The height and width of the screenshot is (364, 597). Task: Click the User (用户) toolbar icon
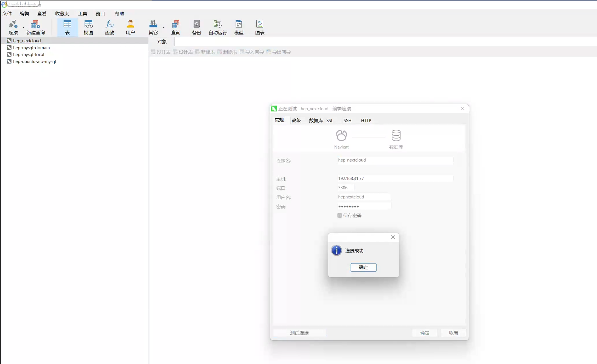click(x=130, y=27)
